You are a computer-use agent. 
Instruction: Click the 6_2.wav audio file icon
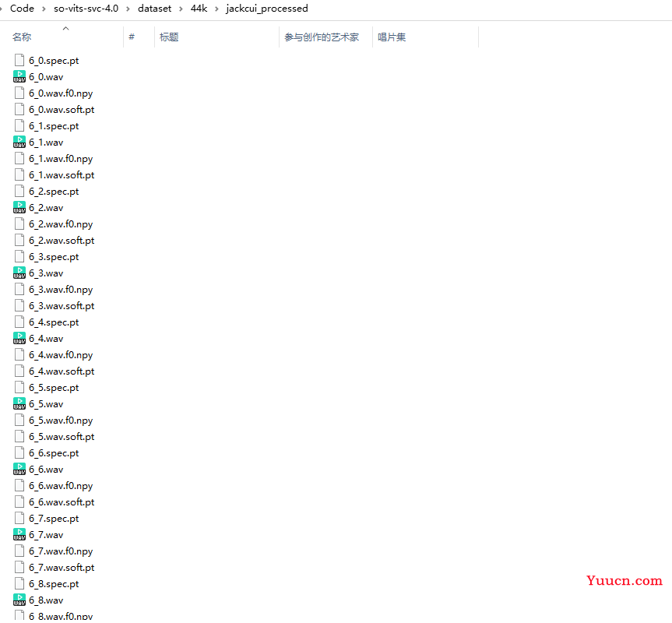pyautogui.click(x=19, y=208)
